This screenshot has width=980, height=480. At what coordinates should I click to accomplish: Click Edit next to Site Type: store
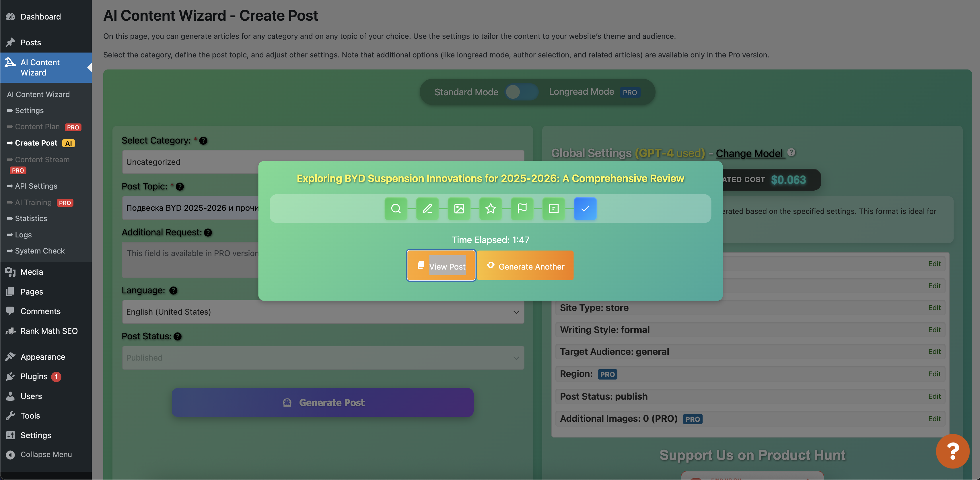pyautogui.click(x=934, y=307)
